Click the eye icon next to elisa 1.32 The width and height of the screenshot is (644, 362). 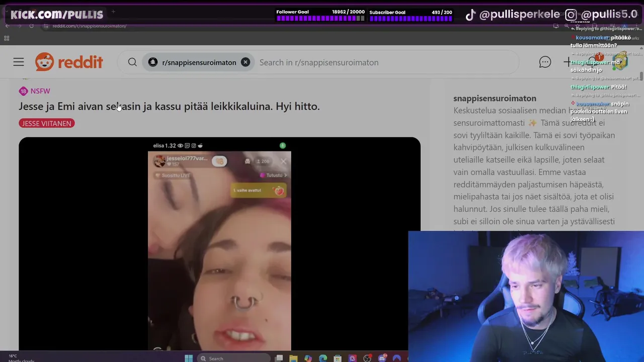180,146
